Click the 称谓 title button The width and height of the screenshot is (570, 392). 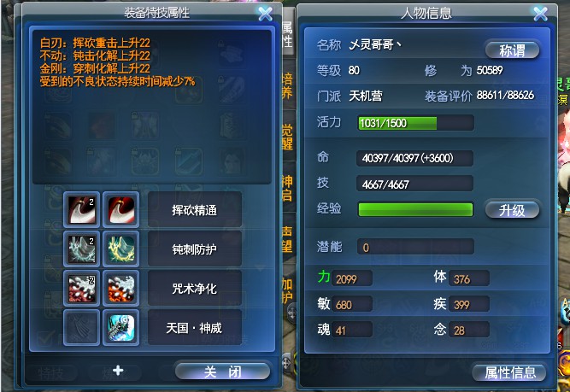pyautogui.click(x=512, y=50)
